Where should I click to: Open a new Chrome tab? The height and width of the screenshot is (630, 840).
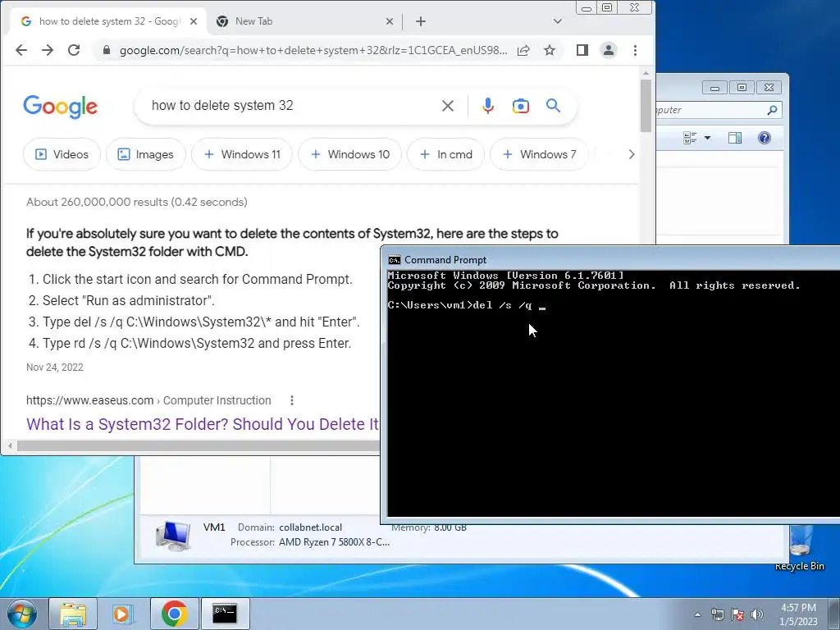click(421, 21)
